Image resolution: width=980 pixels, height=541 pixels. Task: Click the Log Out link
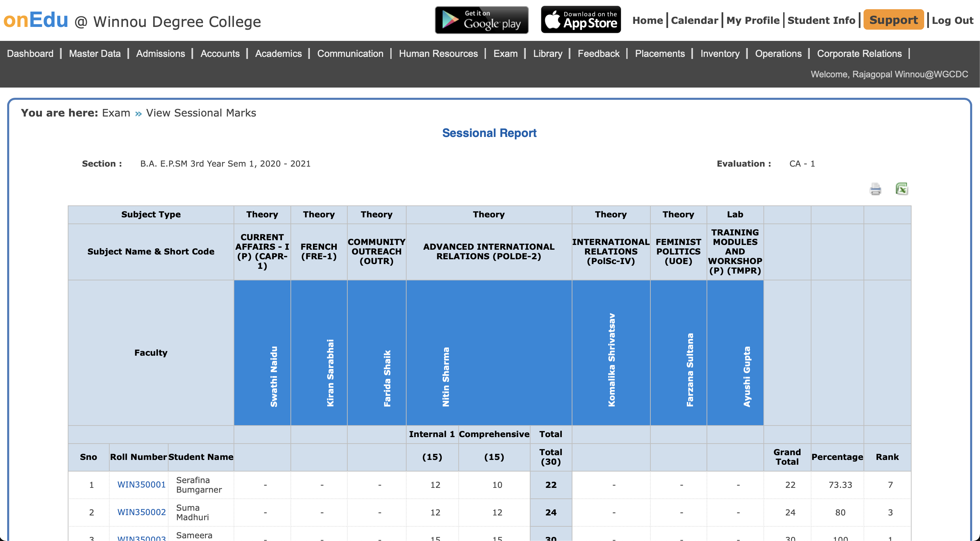(x=952, y=20)
